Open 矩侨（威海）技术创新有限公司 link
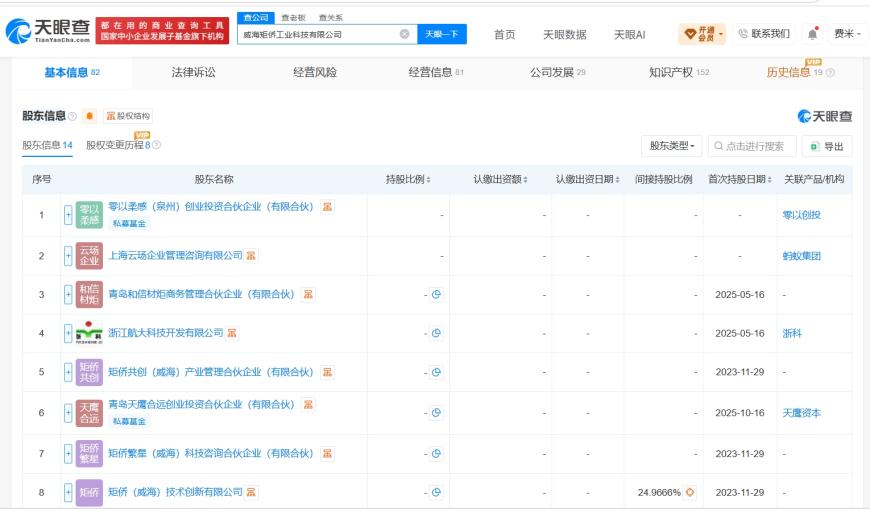 click(175, 492)
